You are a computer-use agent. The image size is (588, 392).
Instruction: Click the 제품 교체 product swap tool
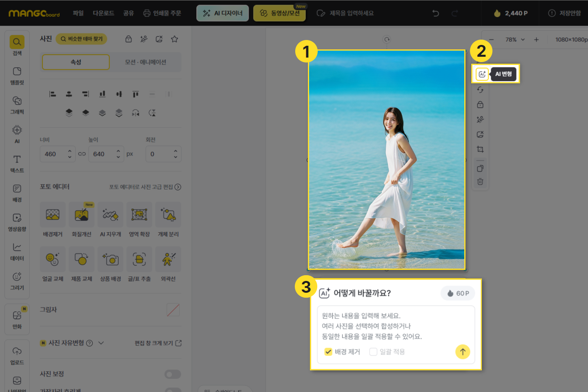click(81, 264)
